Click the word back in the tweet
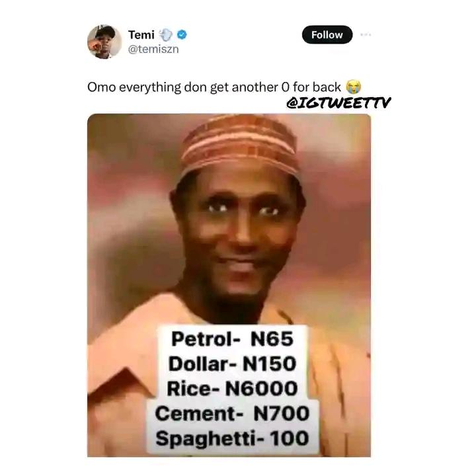This screenshot has height=476, width=476. [327, 87]
